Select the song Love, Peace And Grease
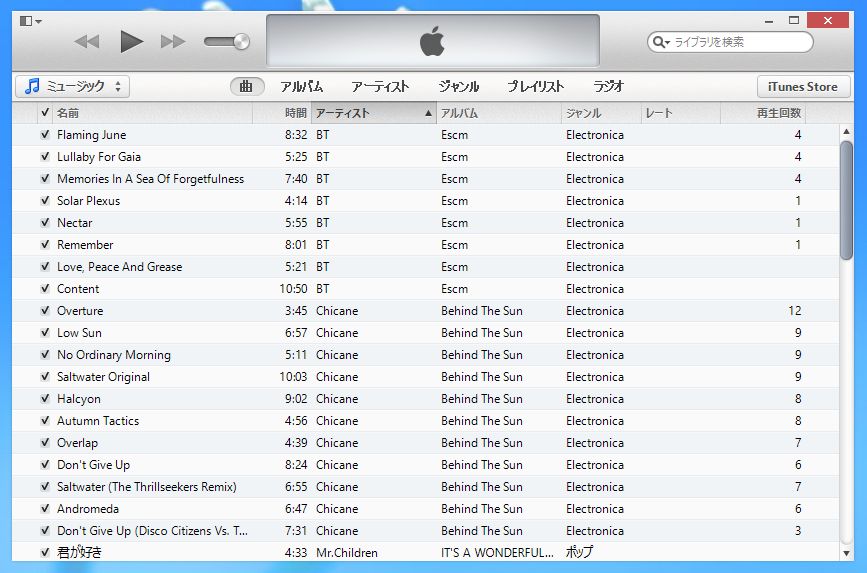Viewport: 867px width, 573px height. click(x=119, y=267)
